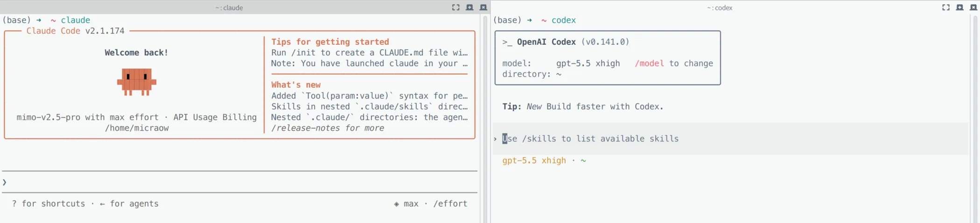The width and height of the screenshot is (980, 223).
Task: Click 'model: gpt-5.5 xhigh' inside Codex box
Action: [x=561, y=63]
